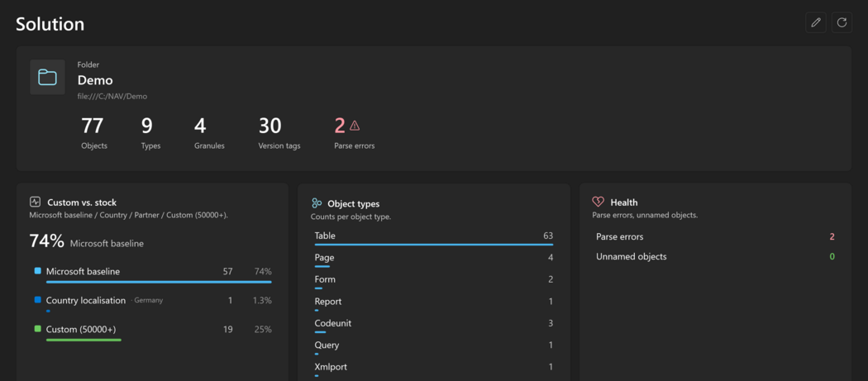Click the Microsoft baseline progress bar
Image resolution: width=868 pixels, height=381 pixels.
pos(159,282)
